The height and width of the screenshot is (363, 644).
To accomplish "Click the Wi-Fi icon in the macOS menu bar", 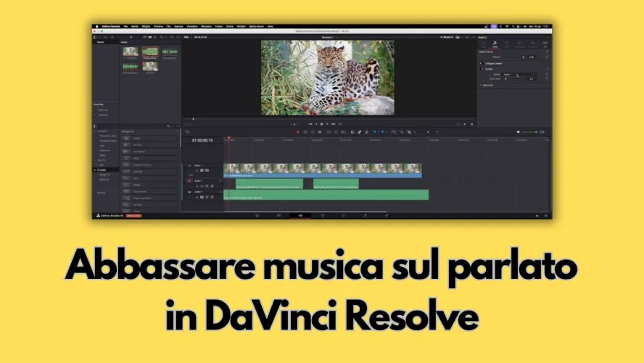I will pyautogui.click(x=507, y=26).
